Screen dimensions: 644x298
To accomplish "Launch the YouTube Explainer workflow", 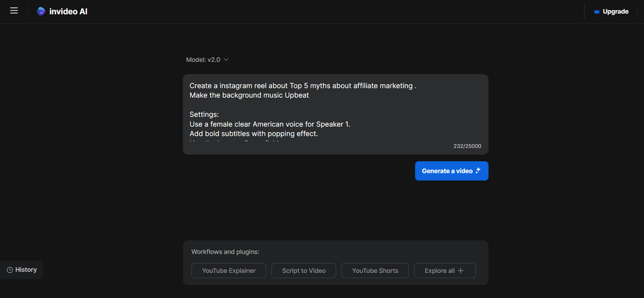I will click(229, 270).
